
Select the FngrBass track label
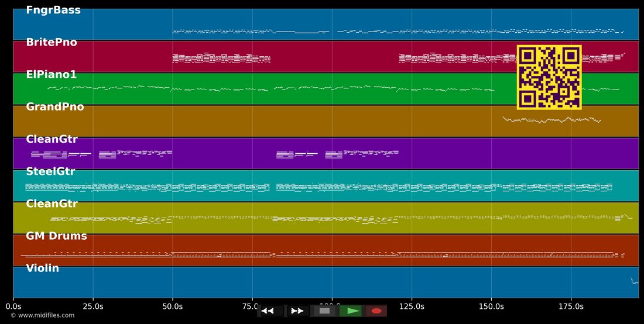click(53, 10)
